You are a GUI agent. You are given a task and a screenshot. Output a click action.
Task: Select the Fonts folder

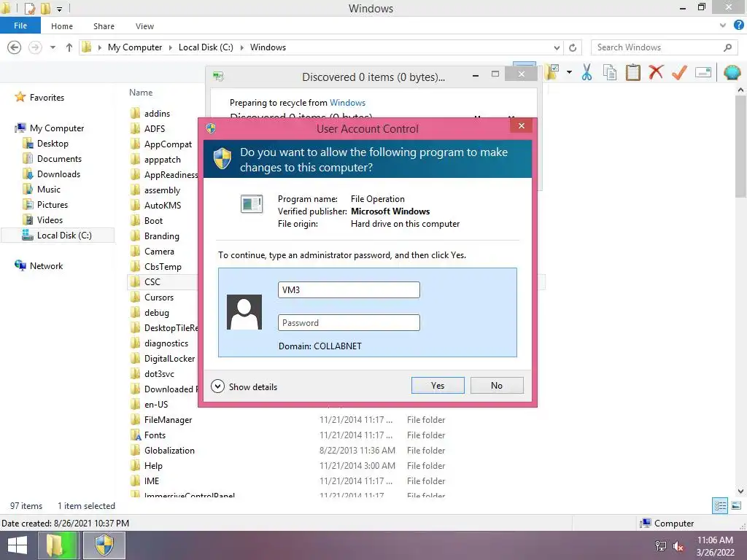click(x=155, y=435)
